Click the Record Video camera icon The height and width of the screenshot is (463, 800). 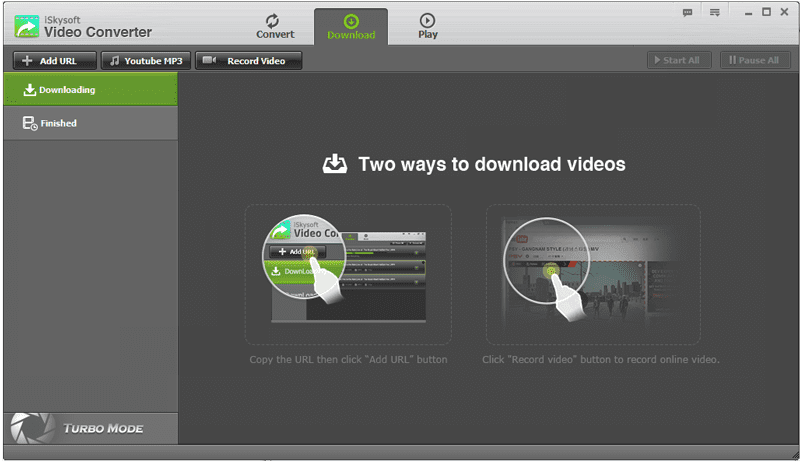pyautogui.click(x=210, y=61)
